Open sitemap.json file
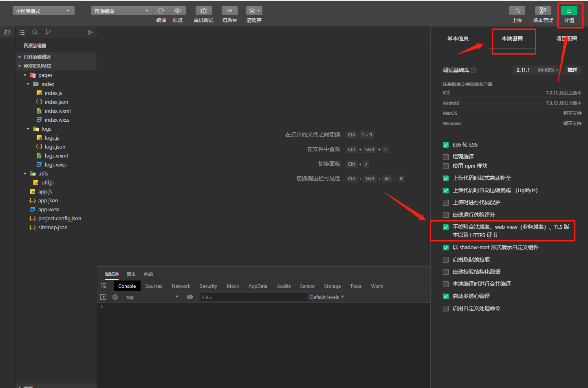588x388 pixels. (53, 227)
